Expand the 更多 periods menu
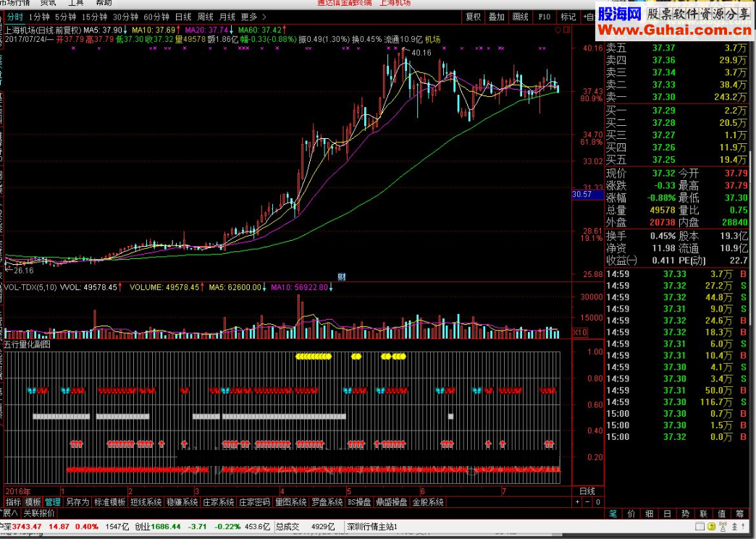 pyautogui.click(x=253, y=17)
